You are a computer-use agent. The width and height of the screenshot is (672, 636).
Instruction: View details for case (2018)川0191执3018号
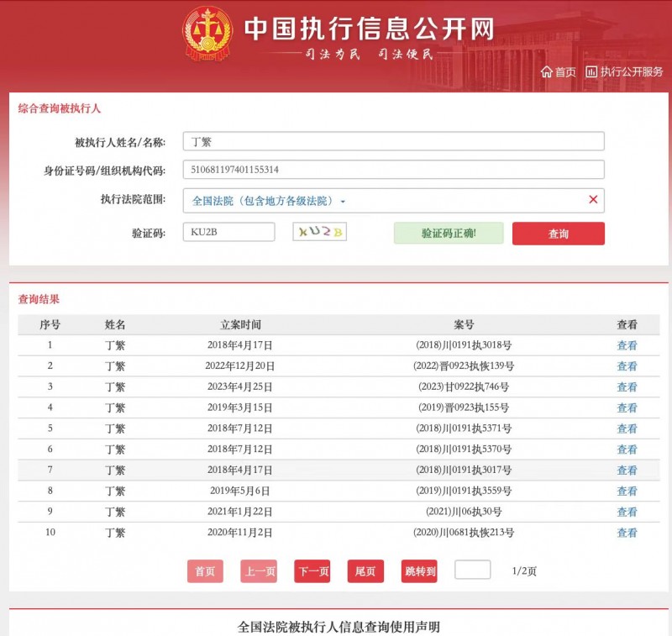[627, 345]
